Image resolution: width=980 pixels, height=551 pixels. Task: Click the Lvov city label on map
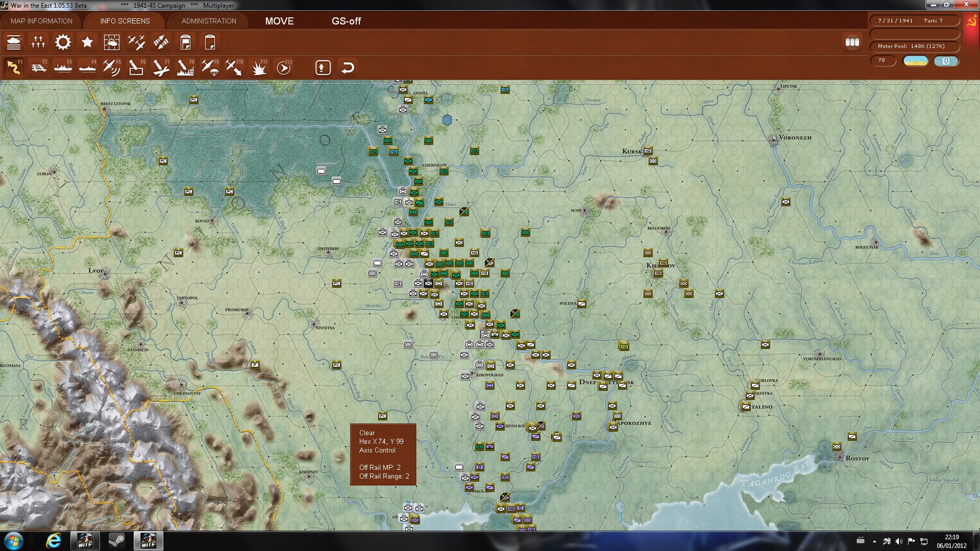(96, 270)
